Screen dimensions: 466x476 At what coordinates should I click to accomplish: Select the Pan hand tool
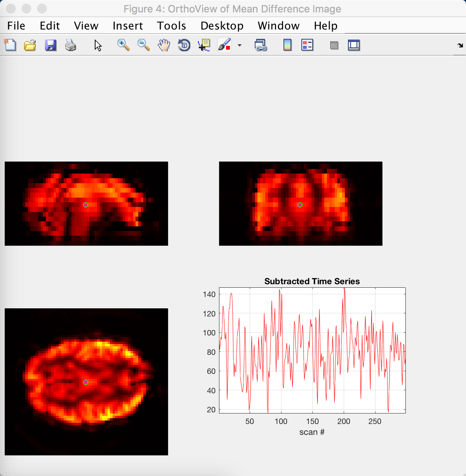(164, 45)
